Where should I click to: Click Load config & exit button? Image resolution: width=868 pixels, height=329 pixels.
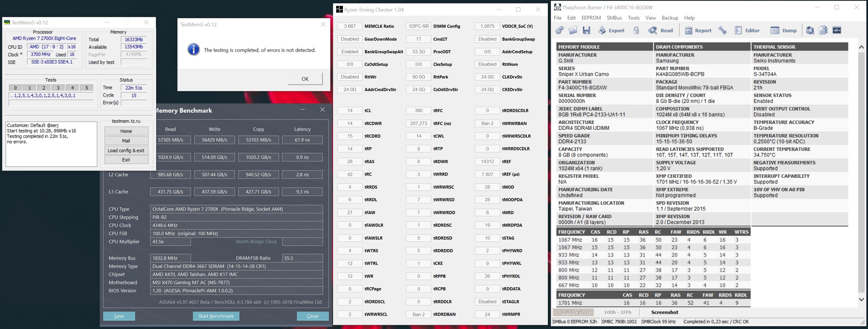126,150
